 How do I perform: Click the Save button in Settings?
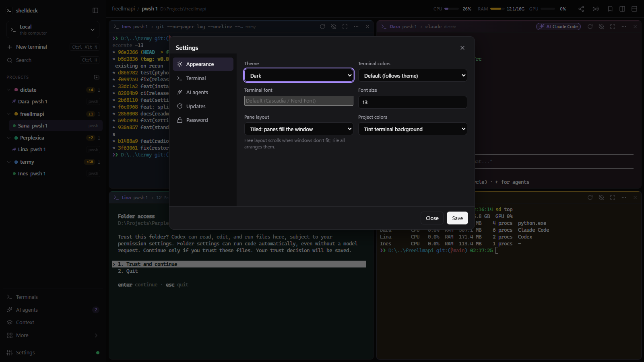point(457,218)
